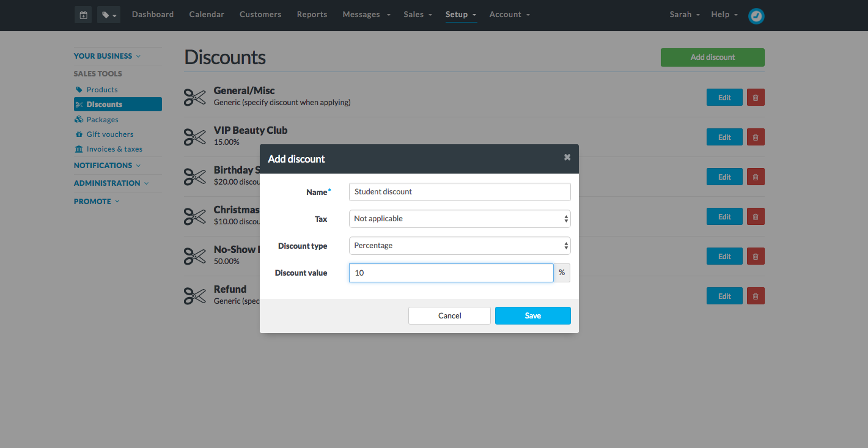Open the Tax dropdown in the dialog
Image resolution: width=868 pixels, height=448 pixels.
point(459,218)
